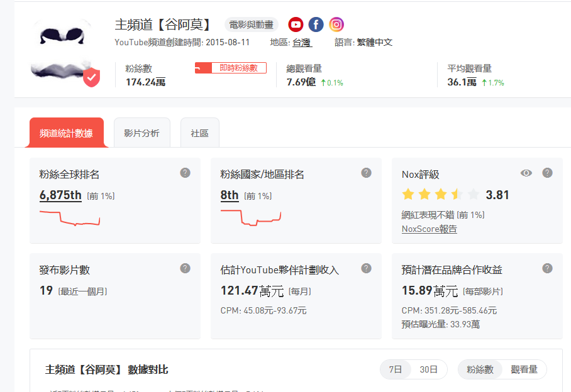Open help icon for 估計YouTube夥伴計劃收入
Image resolution: width=571 pixels, height=392 pixels.
tap(366, 268)
